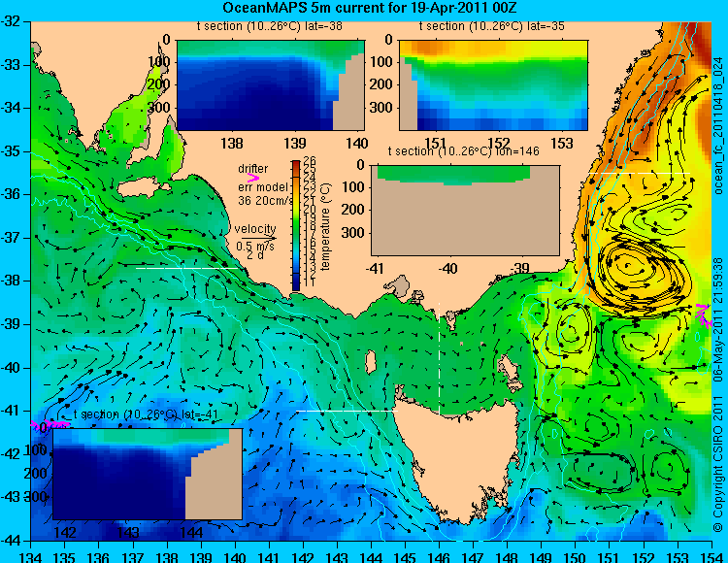Click '152' on the lat=-35 section axis
The image size is (728, 563).
pyautogui.click(x=498, y=143)
